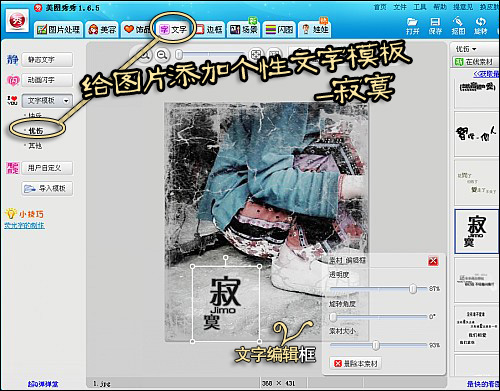The height and width of the screenshot is (391, 500).
Task: Click the Meitu Xiuxiu red logo icon
Action: point(17,21)
